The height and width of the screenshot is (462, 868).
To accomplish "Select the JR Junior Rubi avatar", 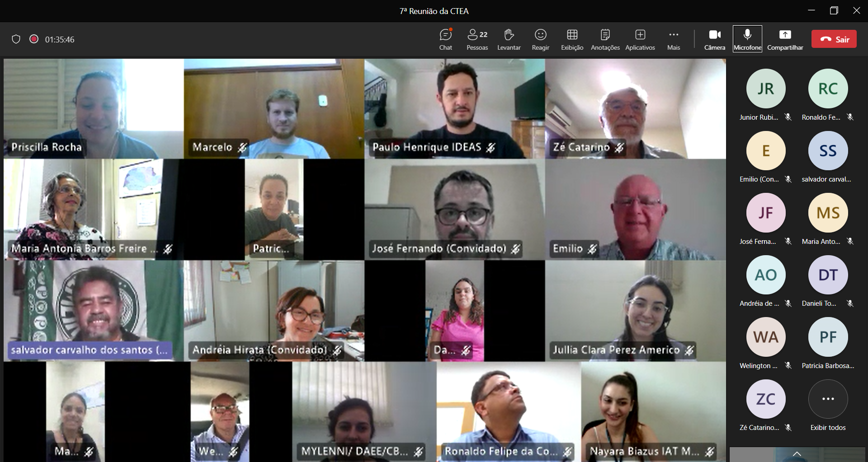I will tap(766, 89).
